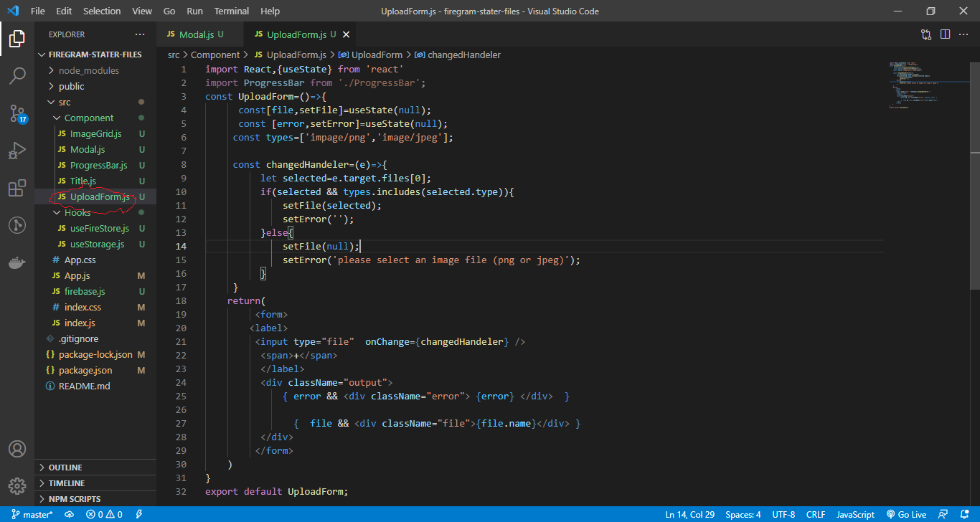Image resolution: width=980 pixels, height=522 pixels.
Task: Open ImageGrid.js in explorer
Action: (95, 133)
